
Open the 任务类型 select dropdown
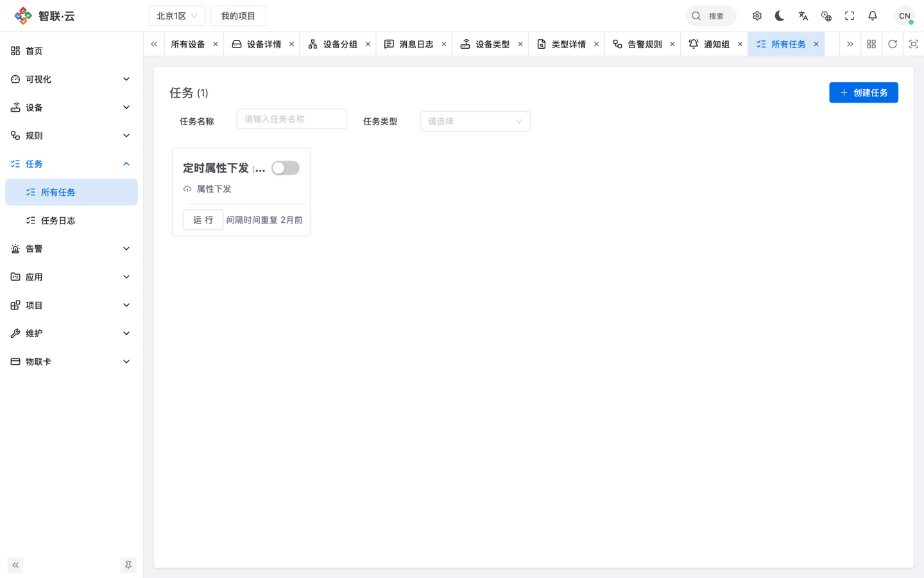[x=475, y=121]
